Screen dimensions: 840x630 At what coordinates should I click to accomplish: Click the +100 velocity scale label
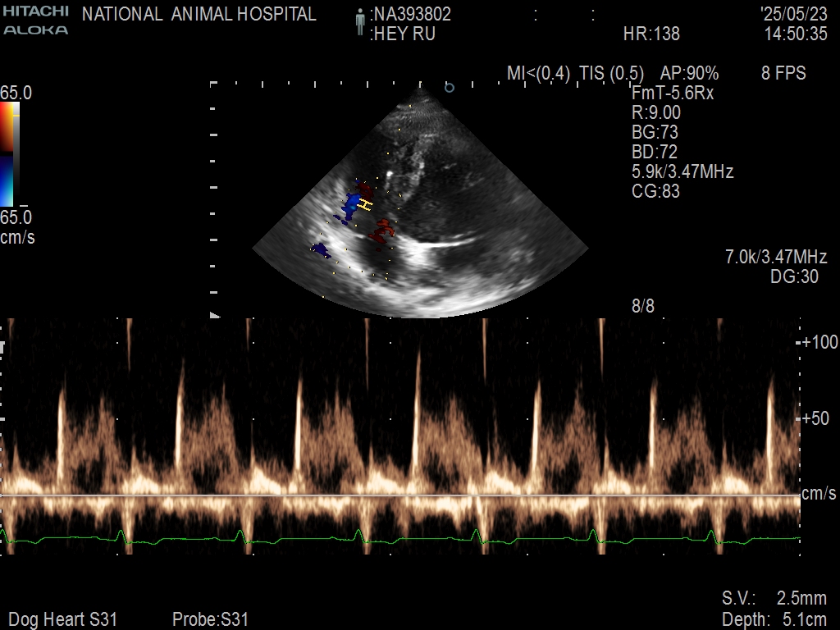tap(819, 342)
